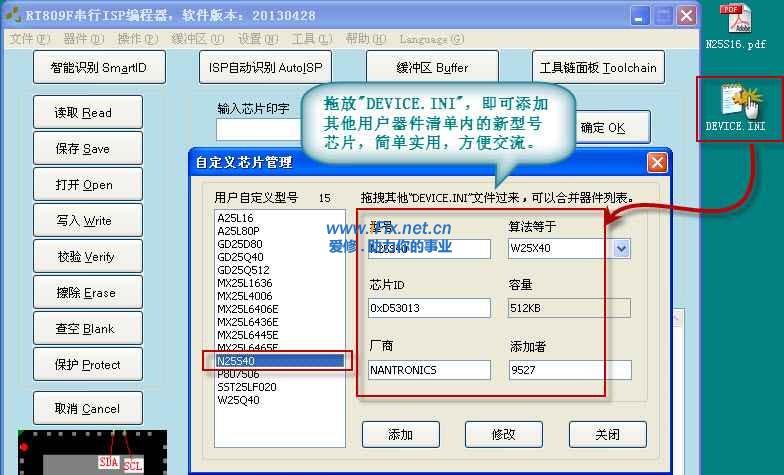Click the 芯片ID input field
The width and height of the screenshot is (784, 475).
point(429,308)
